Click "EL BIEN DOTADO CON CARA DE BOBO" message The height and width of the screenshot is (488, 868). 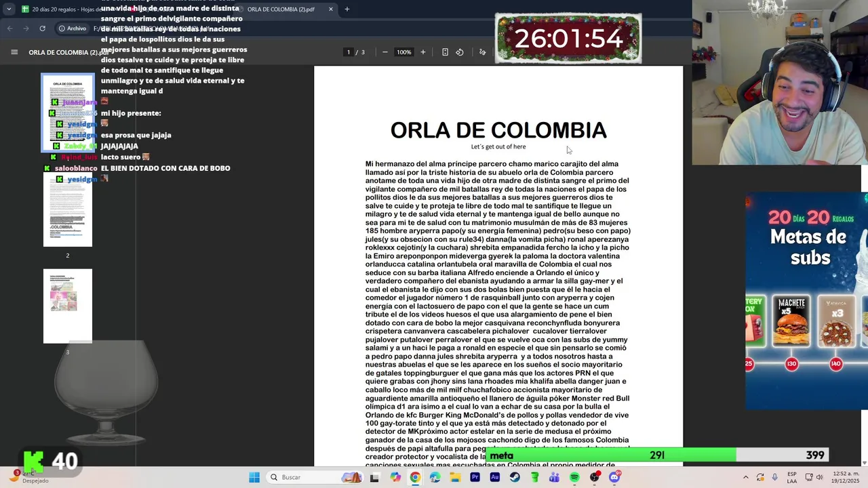pyautogui.click(x=165, y=168)
